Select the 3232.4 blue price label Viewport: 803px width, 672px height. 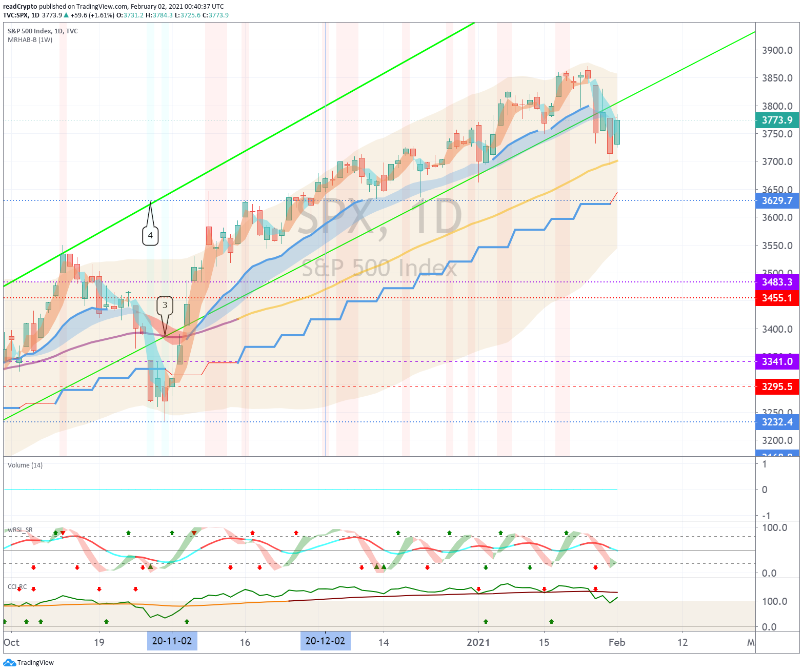point(777,422)
